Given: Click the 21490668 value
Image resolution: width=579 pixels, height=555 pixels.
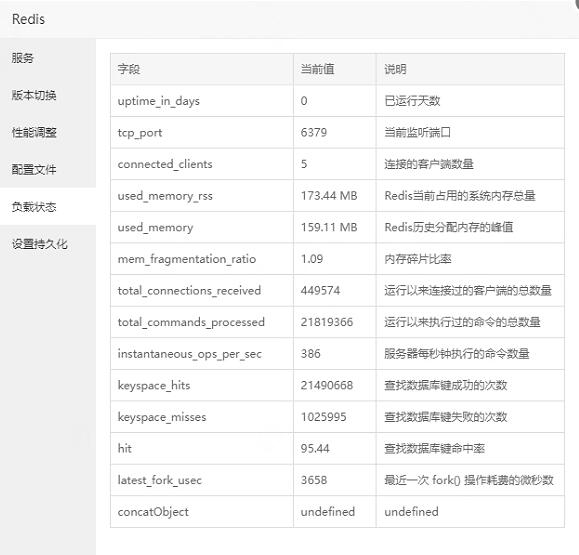Looking at the screenshot, I should [327, 385].
